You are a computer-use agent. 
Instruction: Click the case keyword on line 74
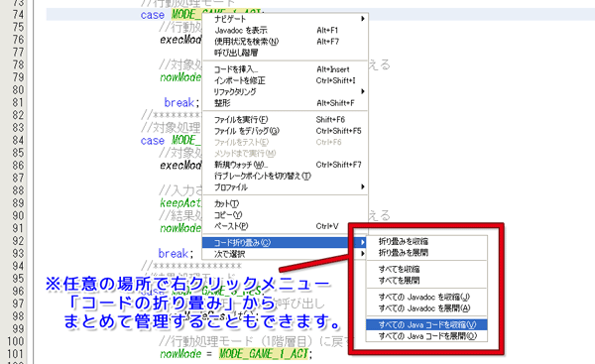153,15
